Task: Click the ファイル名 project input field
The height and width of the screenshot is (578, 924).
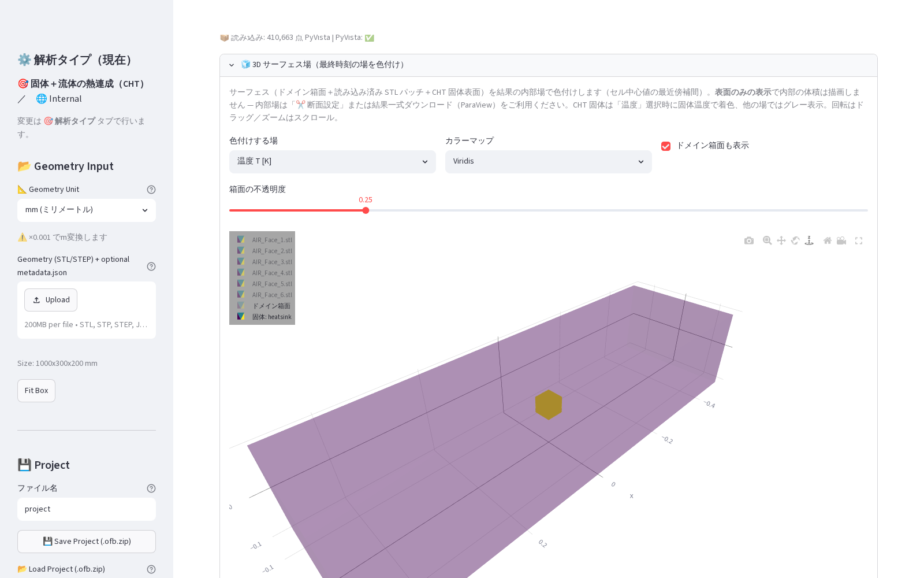Action: (87, 509)
